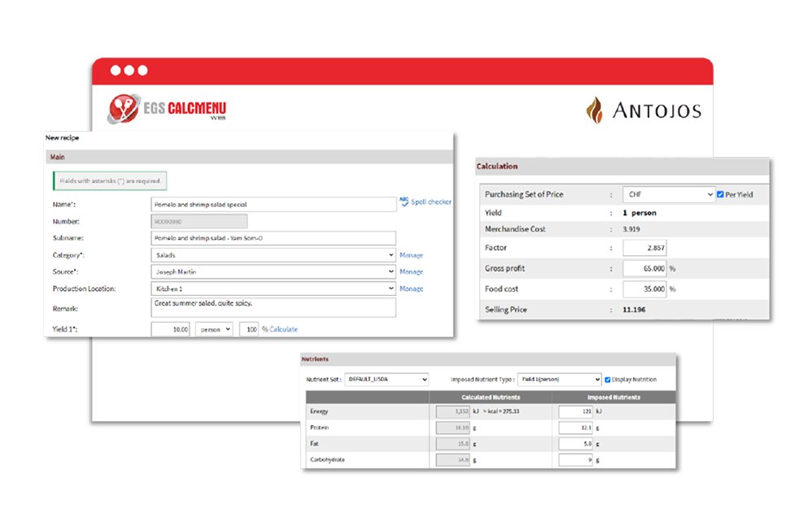Edit the Gross profit percent field
This screenshot has width=812, height=530.
point(644,268)
